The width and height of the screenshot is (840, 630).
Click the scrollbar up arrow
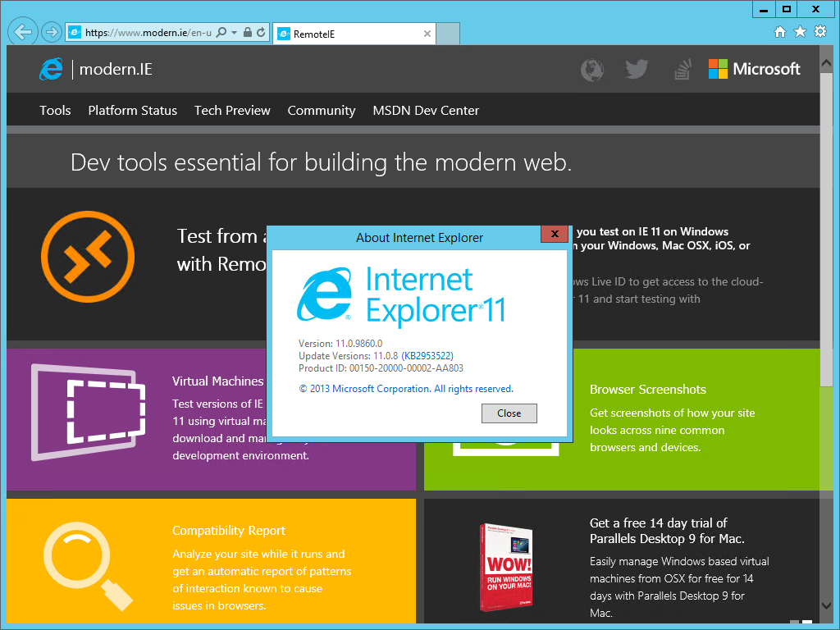(826, 63)
